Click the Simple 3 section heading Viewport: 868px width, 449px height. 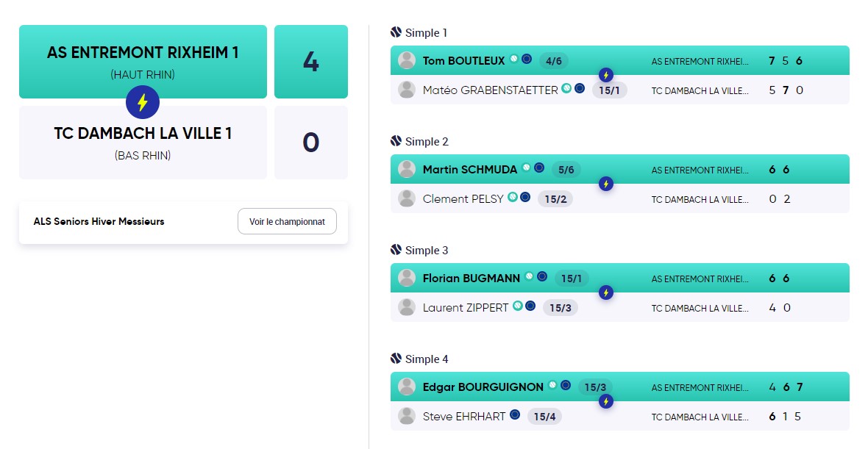coord(426,250)
